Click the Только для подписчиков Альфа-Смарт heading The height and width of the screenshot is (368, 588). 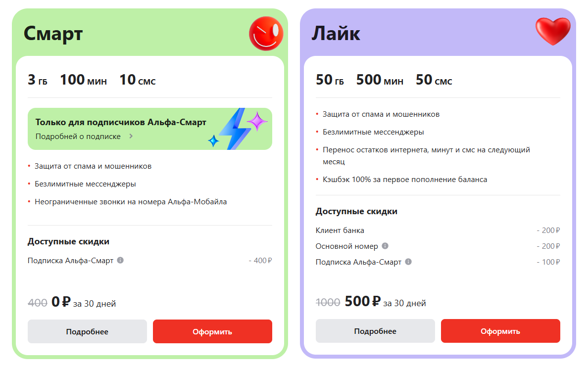[x=121, y=122]
